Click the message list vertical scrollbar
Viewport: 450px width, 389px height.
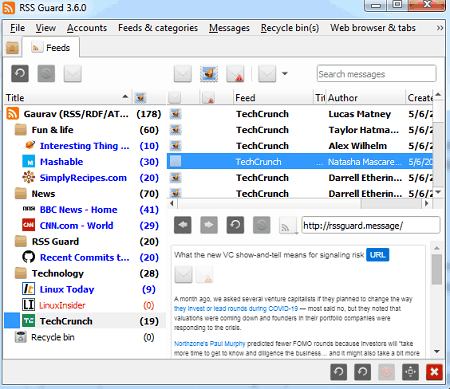(x=438, y=144)
